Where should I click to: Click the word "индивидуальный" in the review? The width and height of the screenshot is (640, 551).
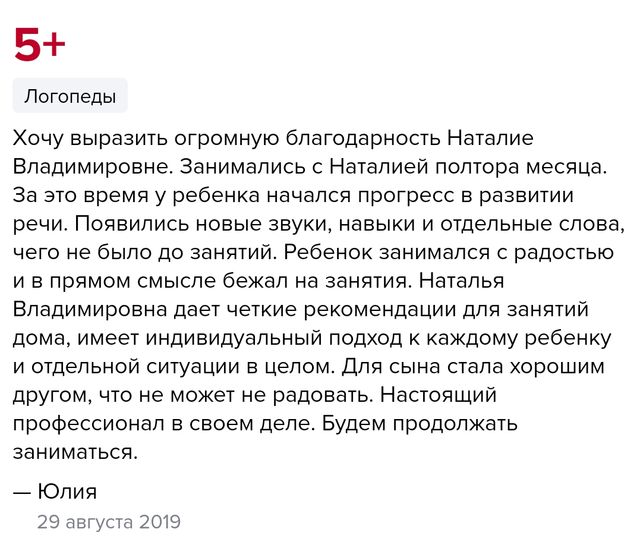(234, 339)
